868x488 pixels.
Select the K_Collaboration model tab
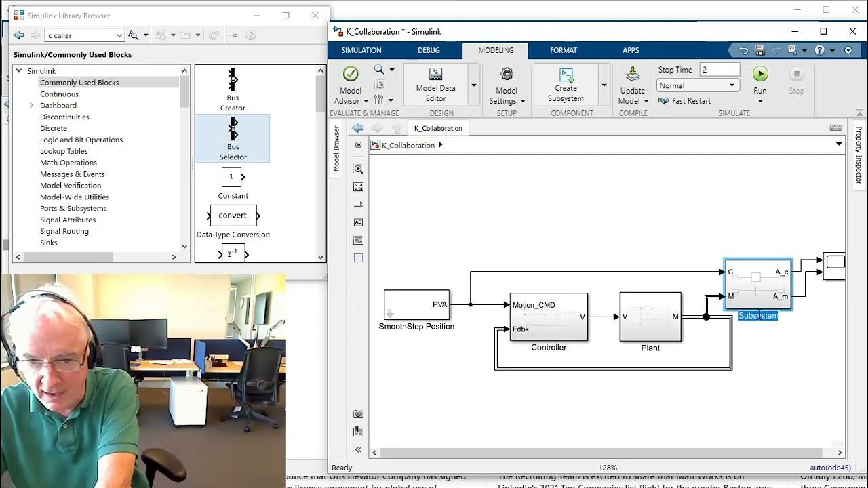point(438,128)
